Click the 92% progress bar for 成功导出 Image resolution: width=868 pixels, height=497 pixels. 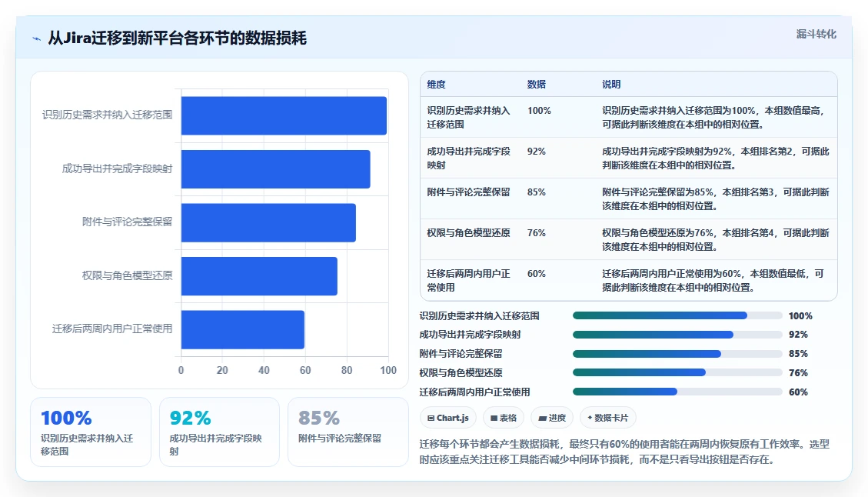click(x=677, y=335)
